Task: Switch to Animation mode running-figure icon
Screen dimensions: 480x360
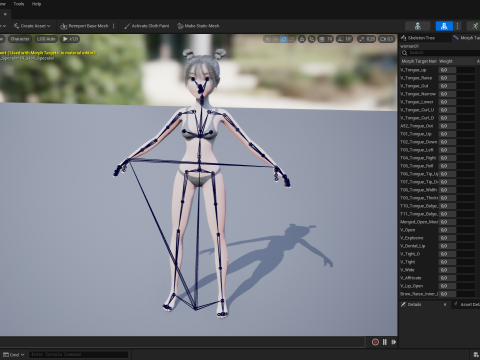Action: point(475,26)
